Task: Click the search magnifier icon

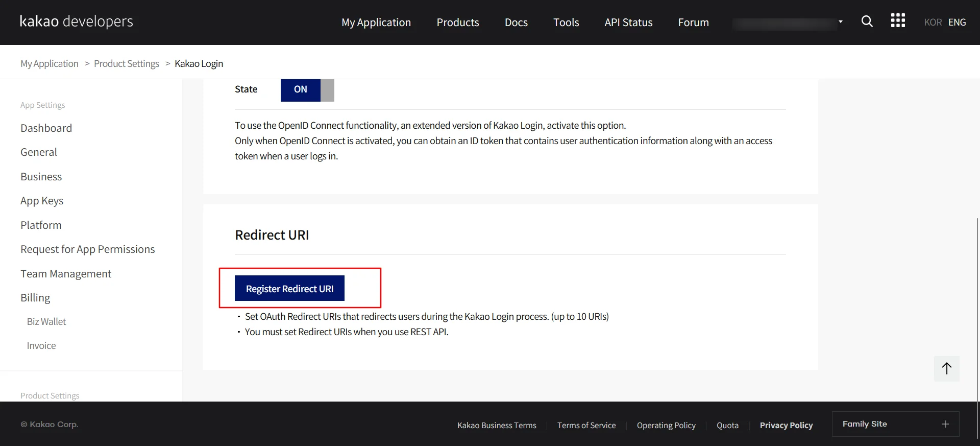Action: pyautogui.click(x=867, y=21)
